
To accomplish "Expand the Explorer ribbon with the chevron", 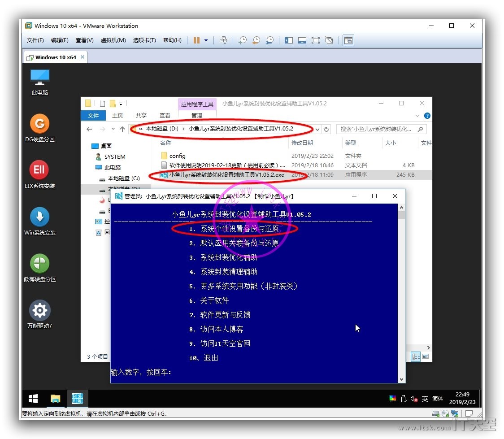I will (417, 116).
